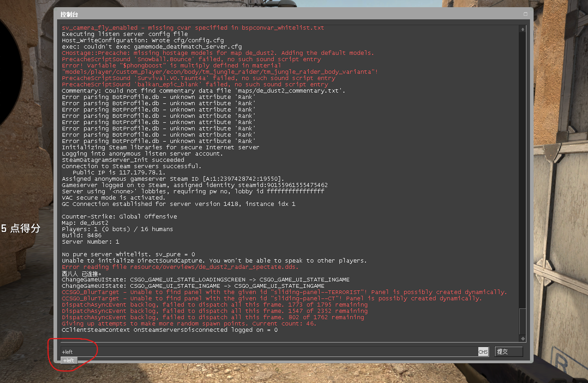Image resolution: width=588 pixels, height=383 pixels.
Task: Select the $phongboost variable error line
Action: tap(171, 66)
